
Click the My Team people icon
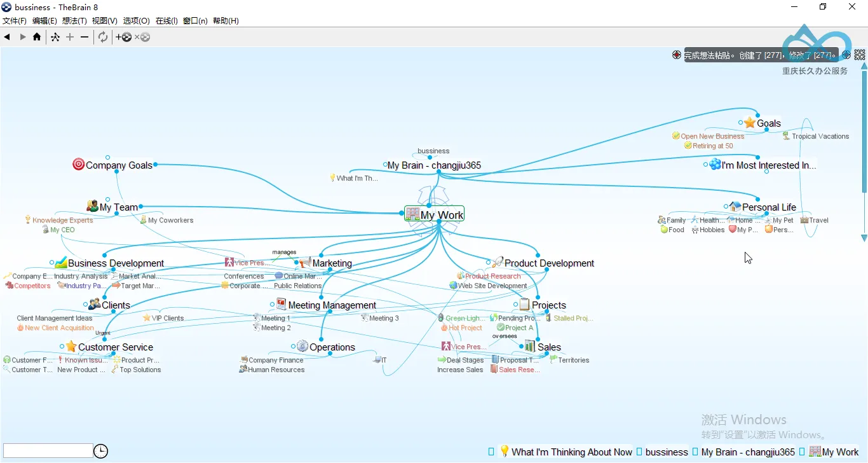tap(92, 206)
